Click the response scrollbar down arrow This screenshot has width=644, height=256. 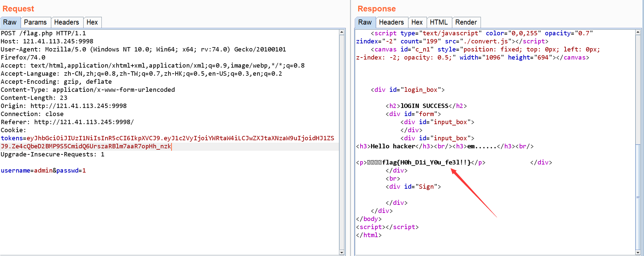[638, 252]
